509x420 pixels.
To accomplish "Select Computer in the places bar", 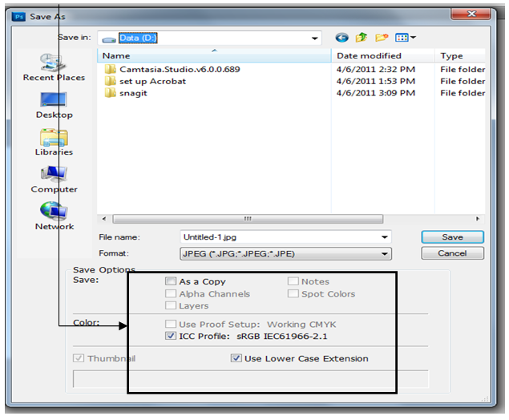I will [54, 179].
